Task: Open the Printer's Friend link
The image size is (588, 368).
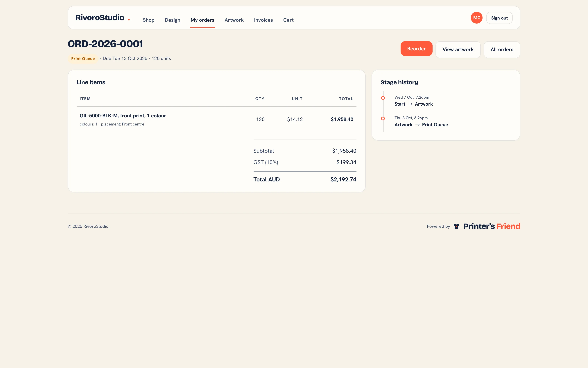Action: pos(492,226)
